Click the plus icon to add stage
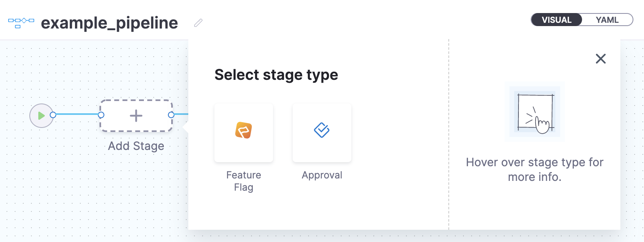The width and height of the screenshot is (644, 242). (136, 116)
